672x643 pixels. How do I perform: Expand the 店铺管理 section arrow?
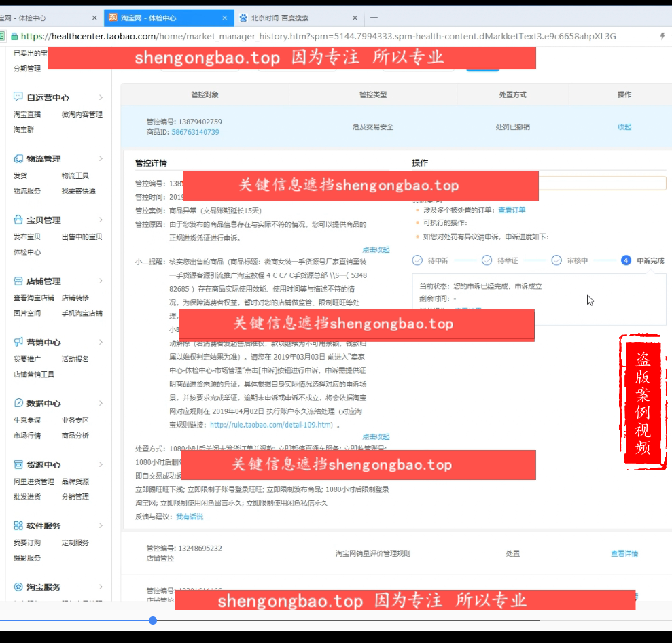(x=101, y=281)
